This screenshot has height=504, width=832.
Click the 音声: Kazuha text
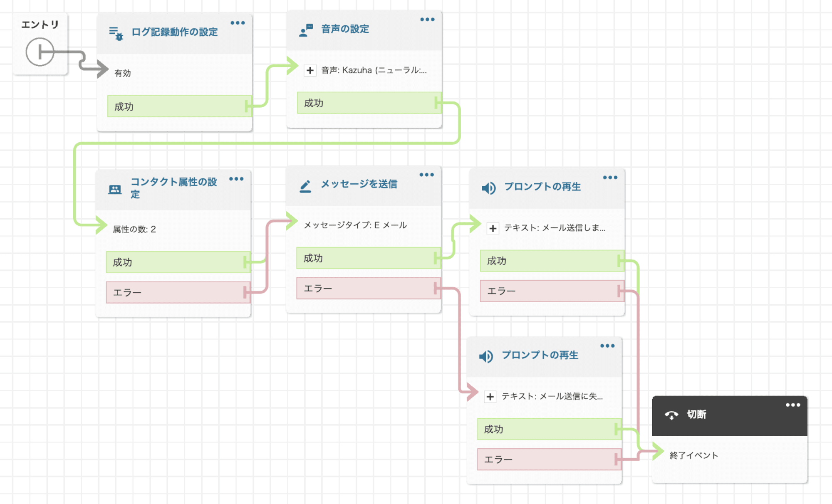pyautogui.click(x=374, y=70)
